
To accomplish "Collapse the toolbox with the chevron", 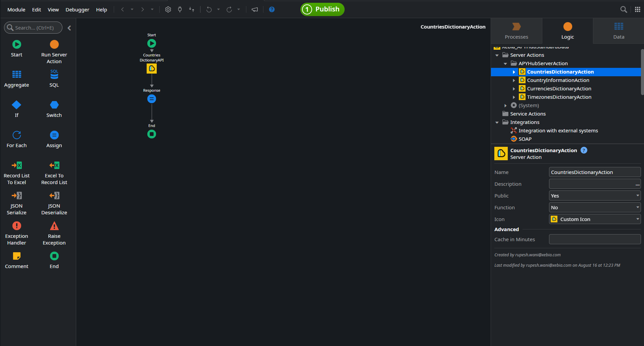I will pyautogui.click(x=69, y=28).
